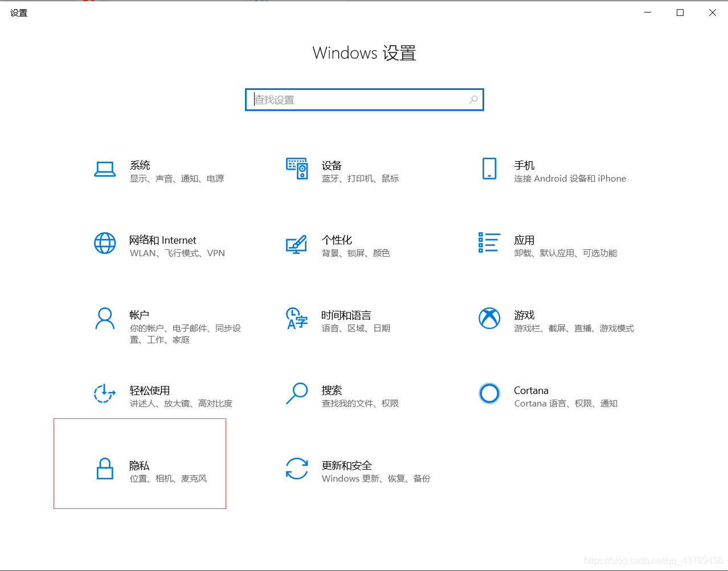Click the text 位置、相机、麦克风
The width and height of the screenshot is (728, 571).
pos(168,479)
